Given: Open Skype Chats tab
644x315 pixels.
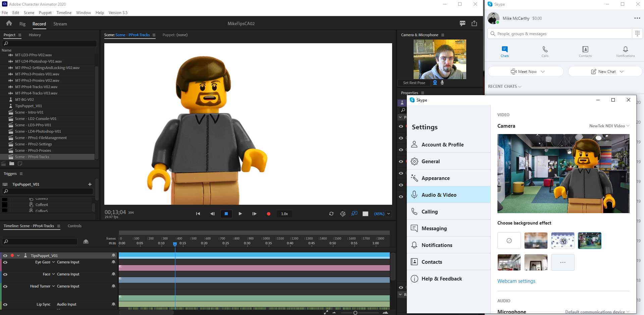Looking at the screenshot, I should coord(505,52).
